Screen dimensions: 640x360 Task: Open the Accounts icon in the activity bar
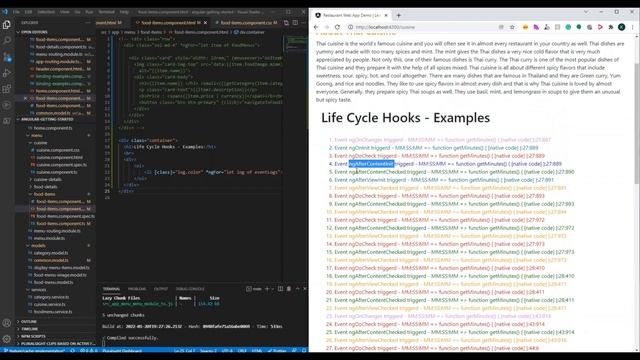pyautogui.click(x=7, y=323)
